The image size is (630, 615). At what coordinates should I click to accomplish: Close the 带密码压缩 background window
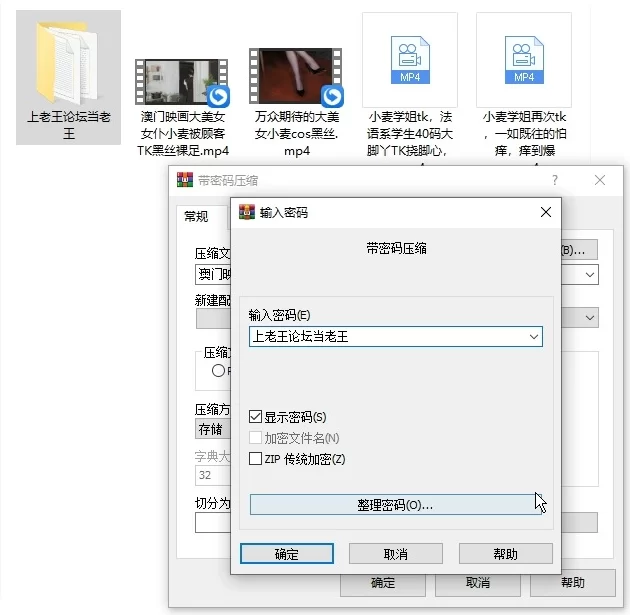pyautogui.click(x=599, y=180)
